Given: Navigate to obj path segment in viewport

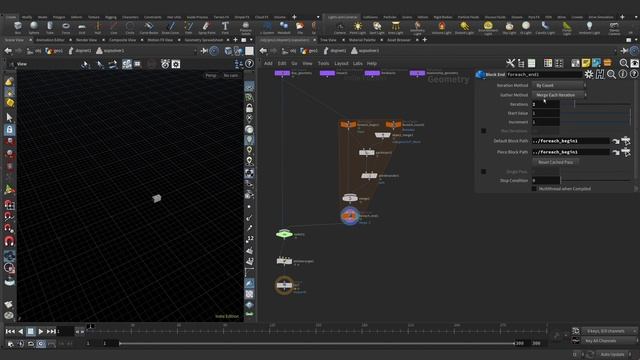Looking at the screenshot, I should point(34,51).
